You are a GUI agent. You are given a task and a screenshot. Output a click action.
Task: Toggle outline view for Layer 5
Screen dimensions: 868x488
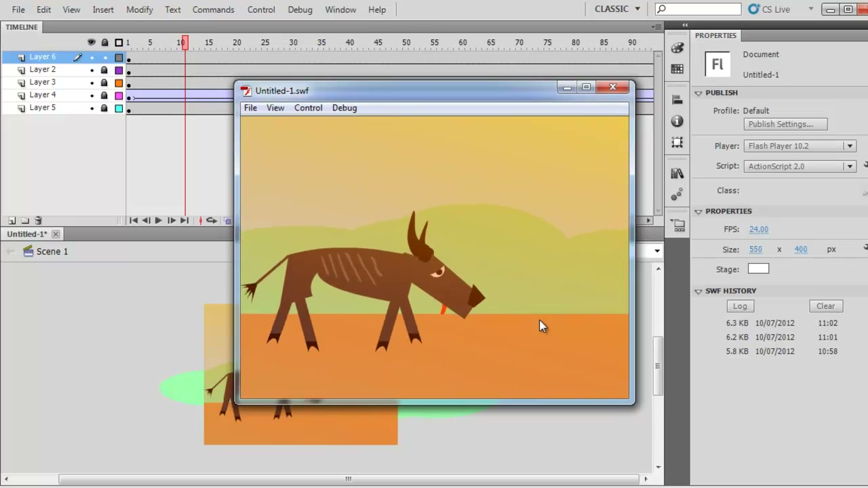pyautogui.click(x=119, y=108)
